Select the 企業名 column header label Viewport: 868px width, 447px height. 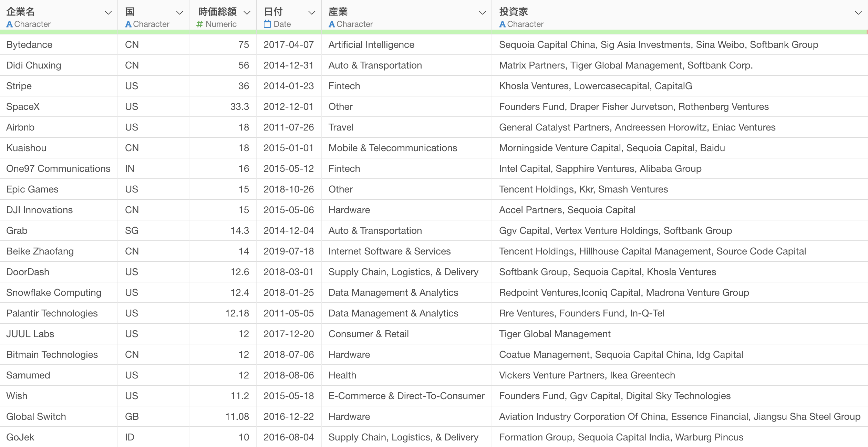point(21,12)
